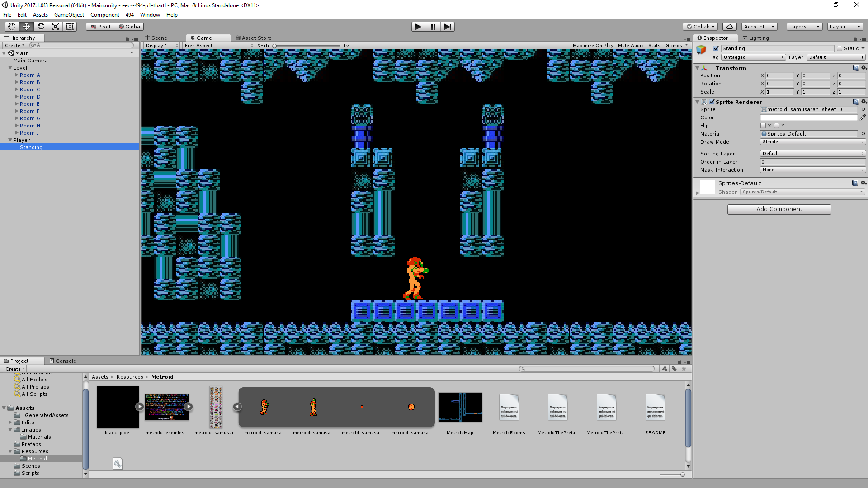Open the Mask Interaction dropdown

click(812, 170)
